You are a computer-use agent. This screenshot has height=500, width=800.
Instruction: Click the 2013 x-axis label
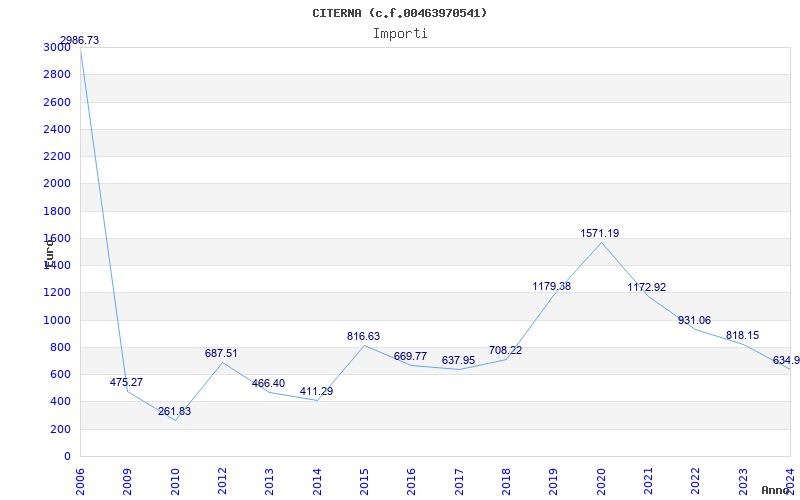tap(269, 482)
